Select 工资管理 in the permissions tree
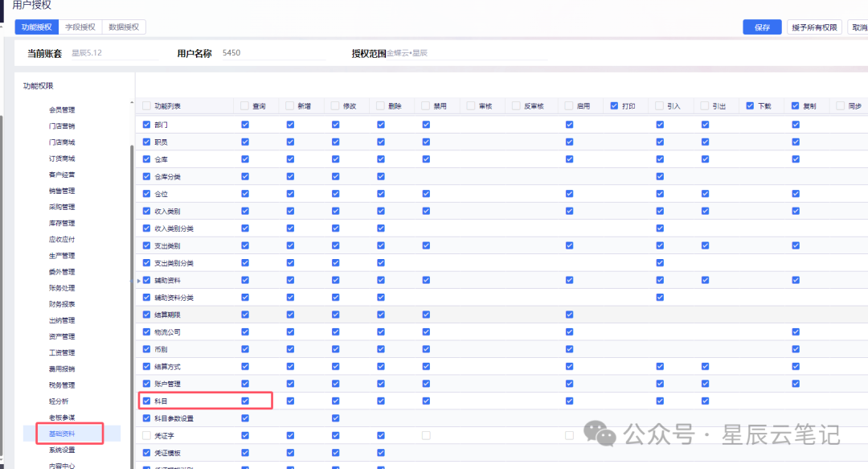 coord(62,352)
